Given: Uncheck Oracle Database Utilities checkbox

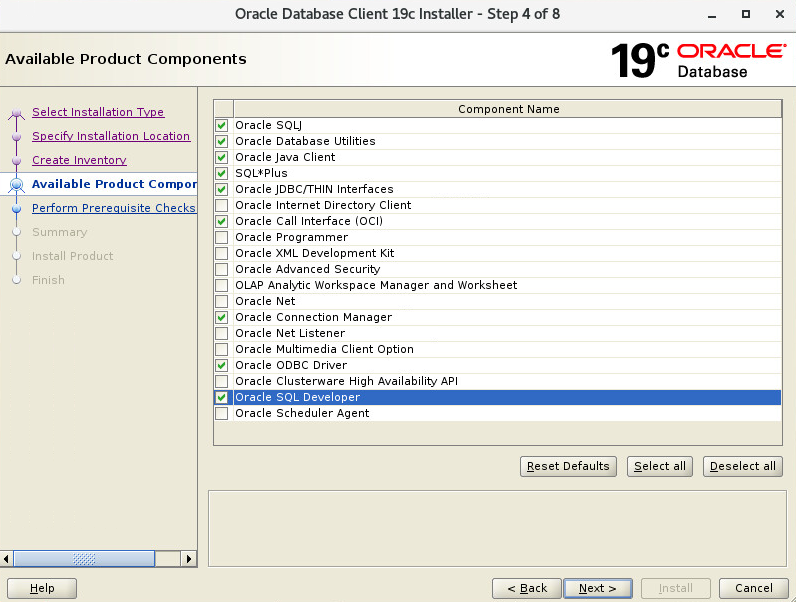Looking at the screenshot, I should (221, 141).
